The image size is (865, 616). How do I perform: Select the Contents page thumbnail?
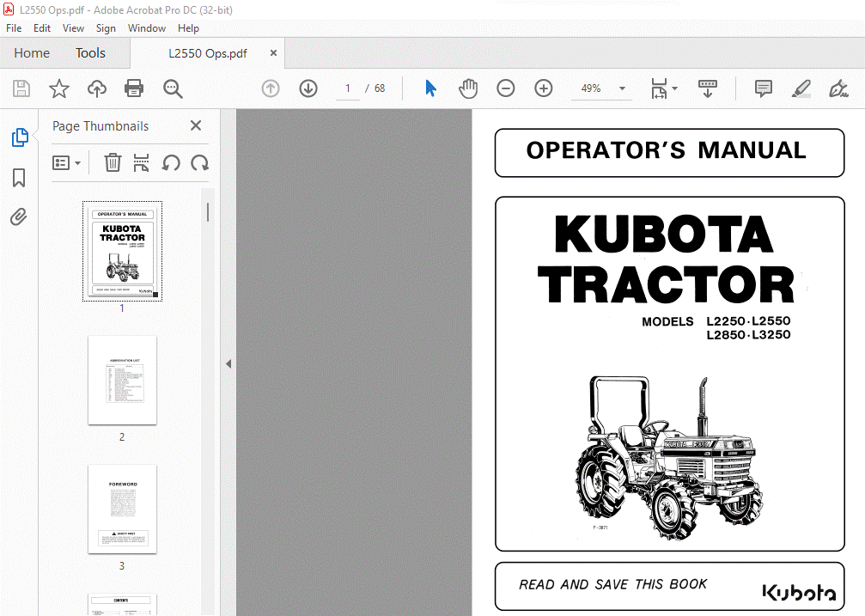pos(123,605)
